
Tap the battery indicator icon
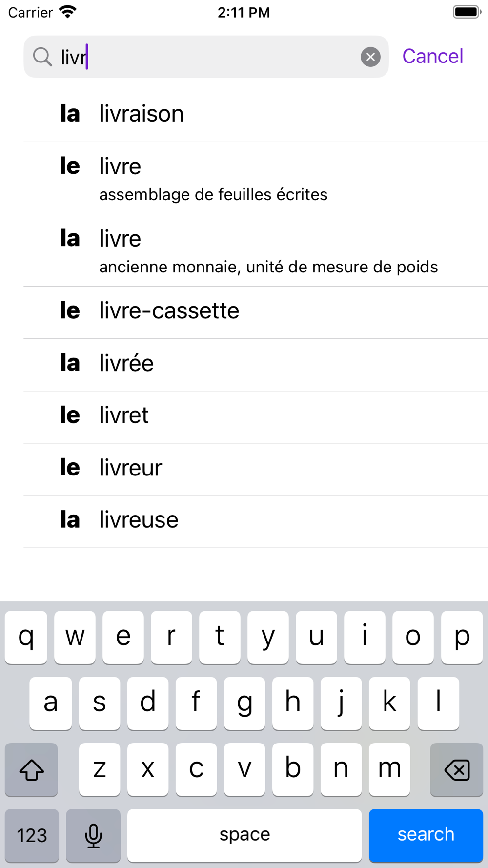467,12
